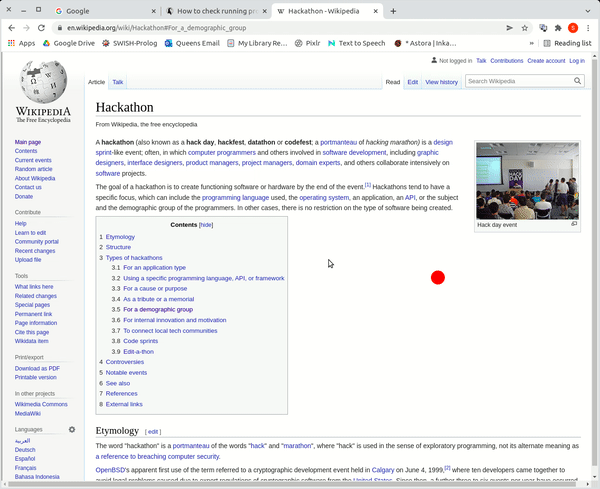The height and width of the screenshot is (489, 600).
Task: Click the padlock site info icon
Action: 59,28
